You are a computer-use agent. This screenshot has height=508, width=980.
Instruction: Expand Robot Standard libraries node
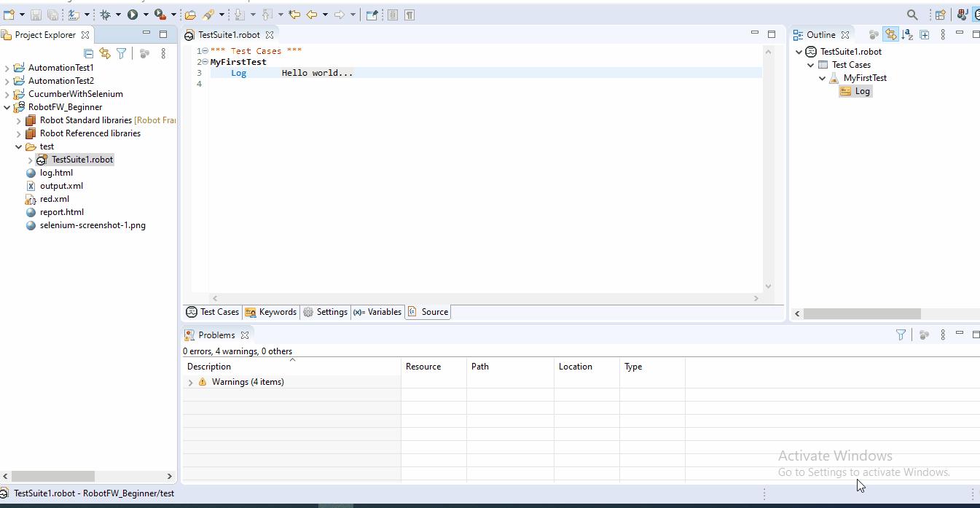click(x=19, y=120)
